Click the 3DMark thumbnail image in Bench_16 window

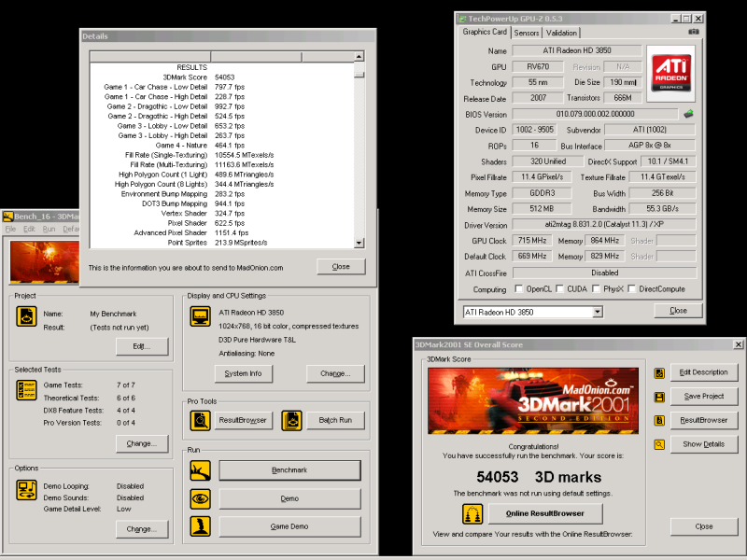click(44, 262)
